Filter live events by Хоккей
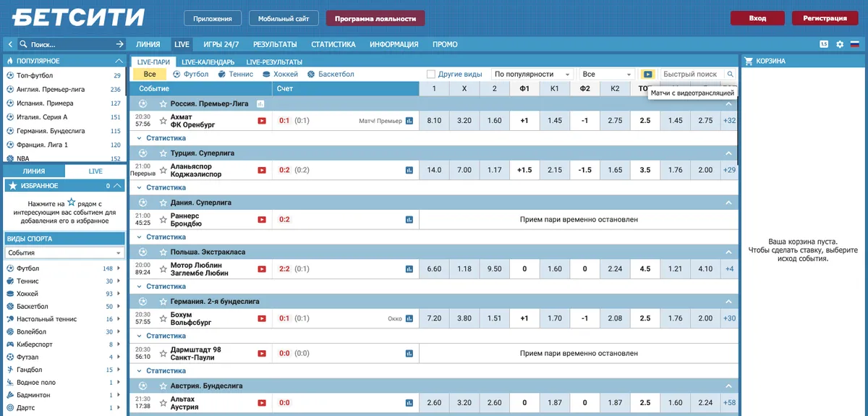Viewport: 868px width, 416px height. [x=280, y=74]
